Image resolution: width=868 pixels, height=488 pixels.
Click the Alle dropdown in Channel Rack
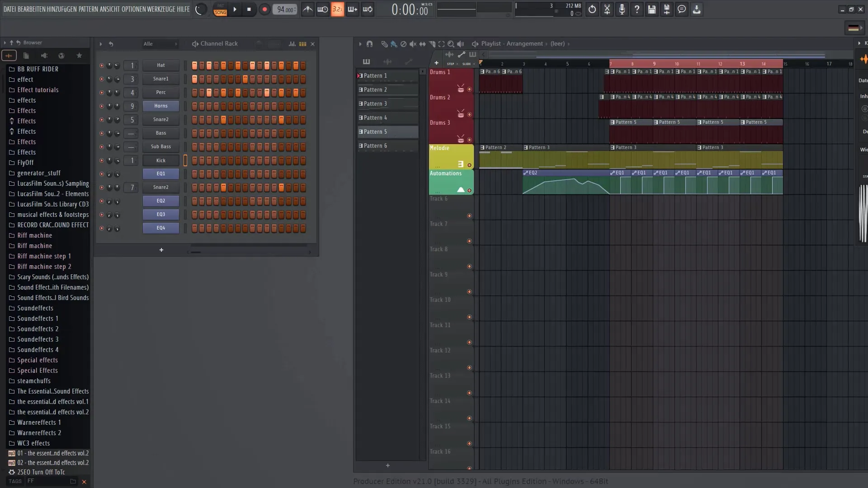pos(148,43)
